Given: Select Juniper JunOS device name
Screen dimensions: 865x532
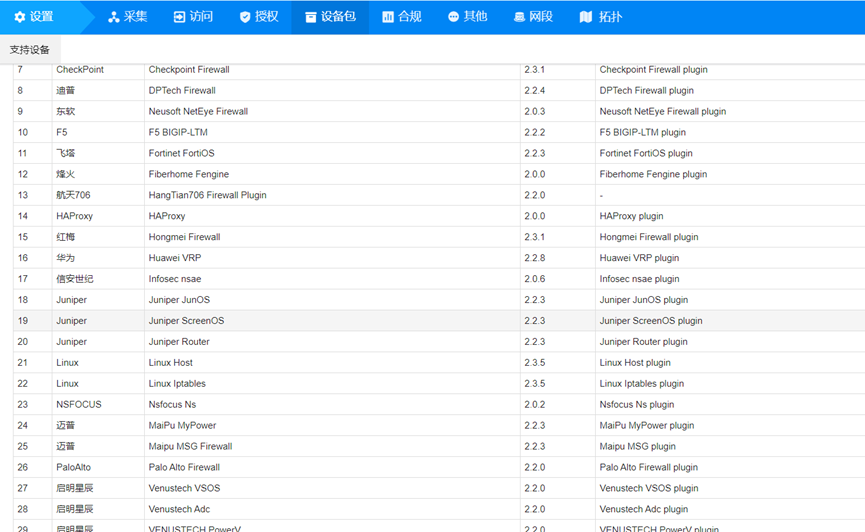Looking at the screenshot, I should pyautogui.click(x=179, y=300).
